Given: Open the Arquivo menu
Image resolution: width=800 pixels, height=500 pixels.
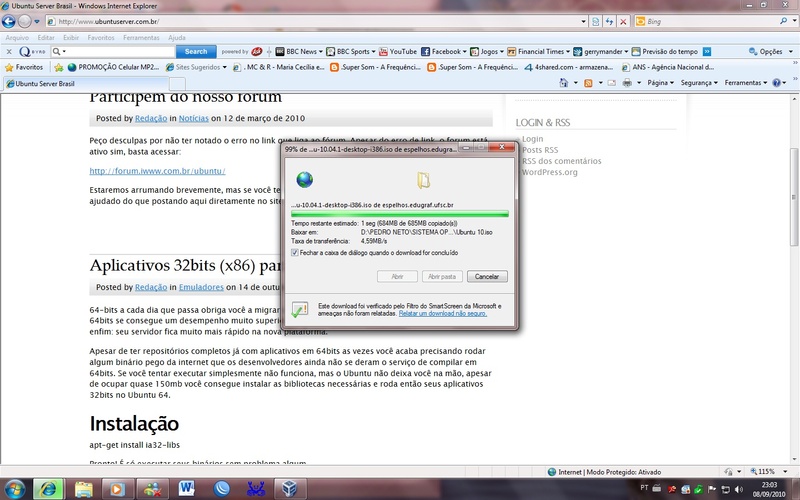Looking at the screenshot, I should pyautogui.click(x=17, y=38).
